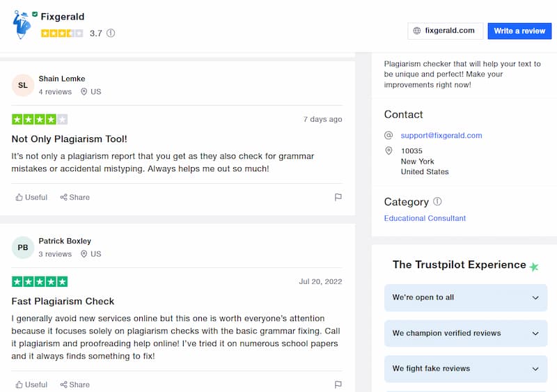
Task: Click the Write a review button
Action: point(519,31)
